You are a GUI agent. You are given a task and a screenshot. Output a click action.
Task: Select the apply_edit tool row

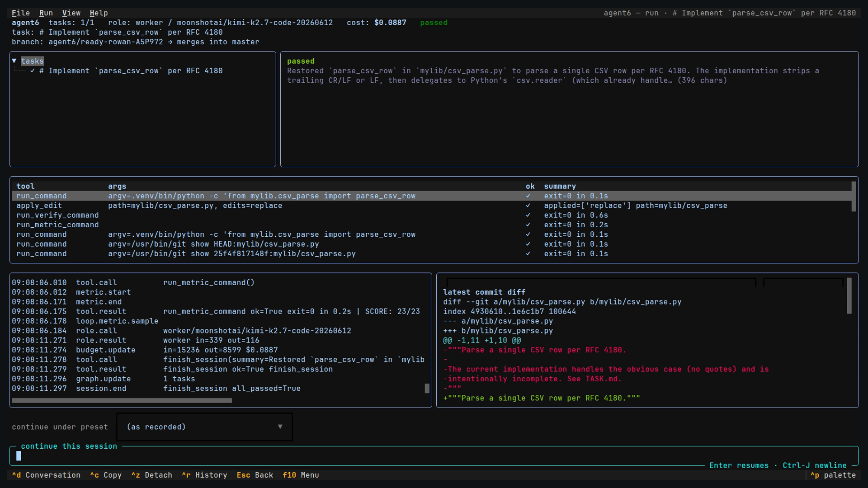[x=431, y=206]
